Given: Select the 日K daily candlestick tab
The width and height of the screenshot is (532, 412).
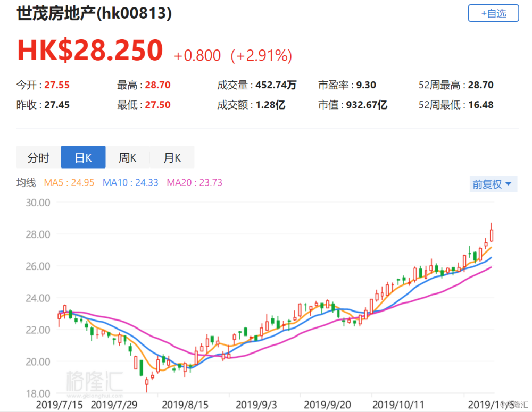Looking at the screenshot, I should 83,157.
